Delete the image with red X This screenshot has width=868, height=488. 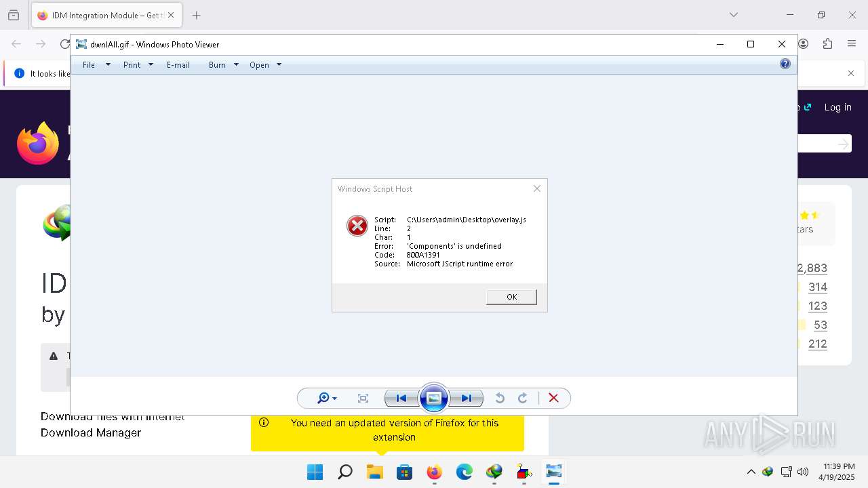pos(553,399)
